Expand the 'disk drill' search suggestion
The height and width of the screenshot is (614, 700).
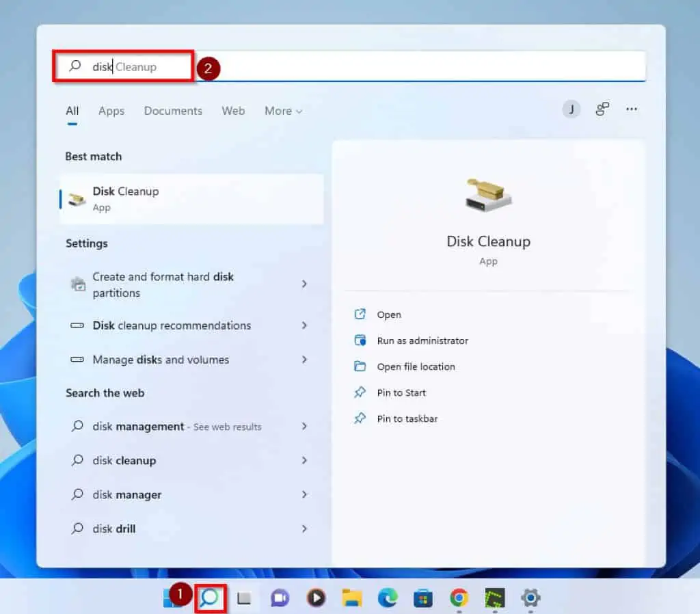coord(304,529)
